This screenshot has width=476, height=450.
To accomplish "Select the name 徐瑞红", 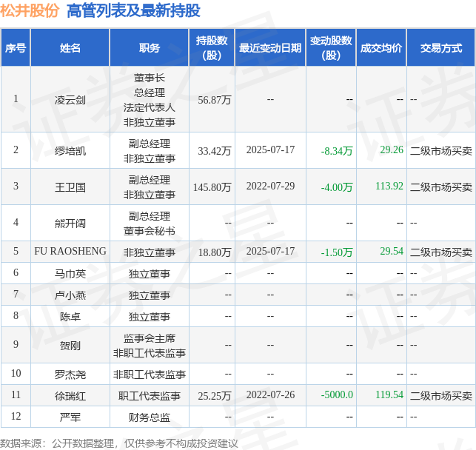I will click(x=70, y=396).
